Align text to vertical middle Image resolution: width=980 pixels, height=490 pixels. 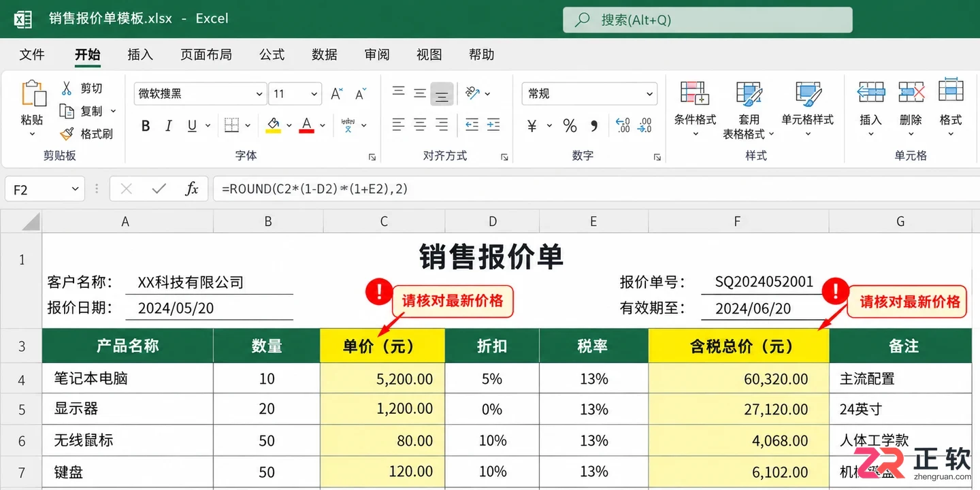click(421, 93)
